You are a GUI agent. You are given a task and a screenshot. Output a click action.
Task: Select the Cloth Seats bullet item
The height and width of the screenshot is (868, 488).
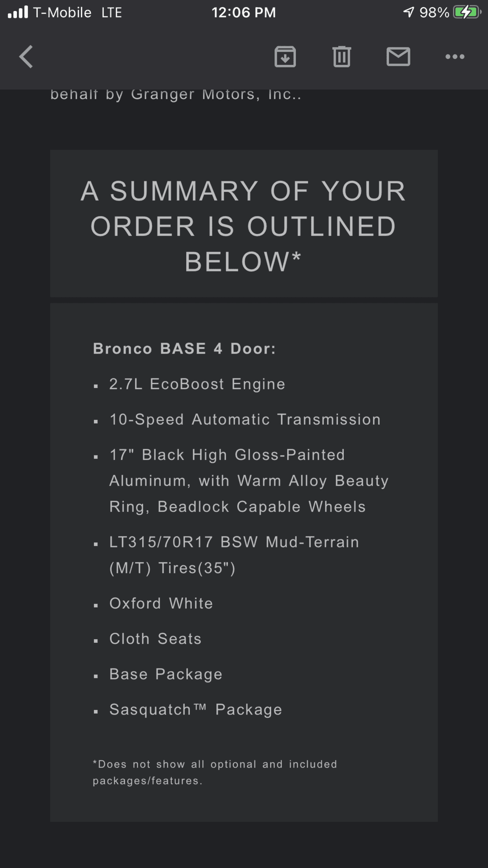point(155,639)
